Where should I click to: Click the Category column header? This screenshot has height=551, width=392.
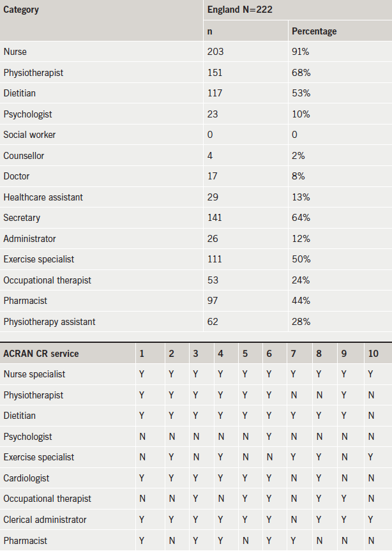click(21, 10)
